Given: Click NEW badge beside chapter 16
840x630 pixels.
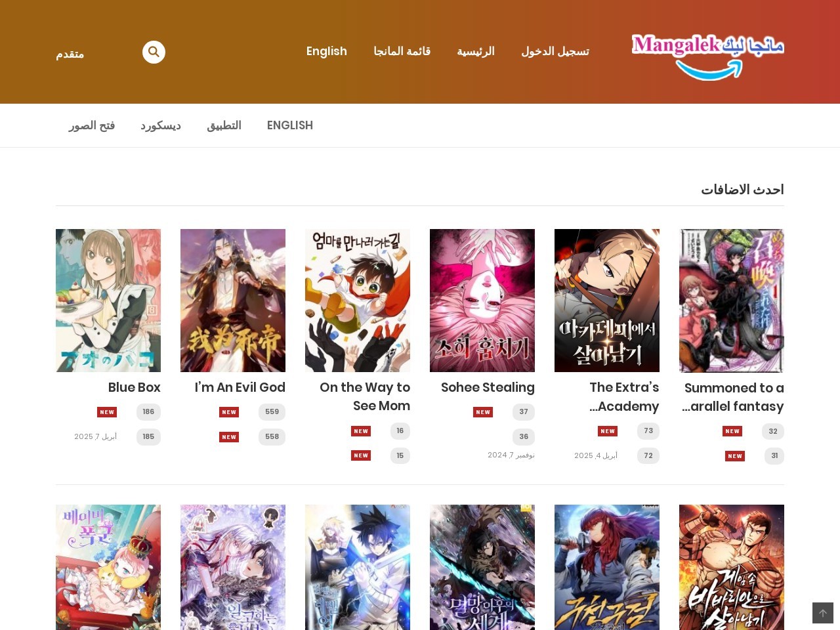Looking at the screenshot, I should tap(361, 431).
